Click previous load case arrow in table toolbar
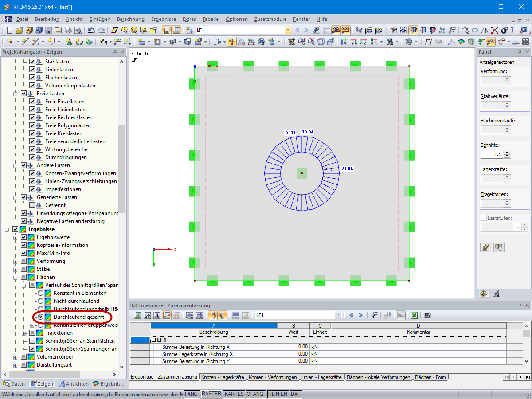The image size is (532, 399). 351,315
